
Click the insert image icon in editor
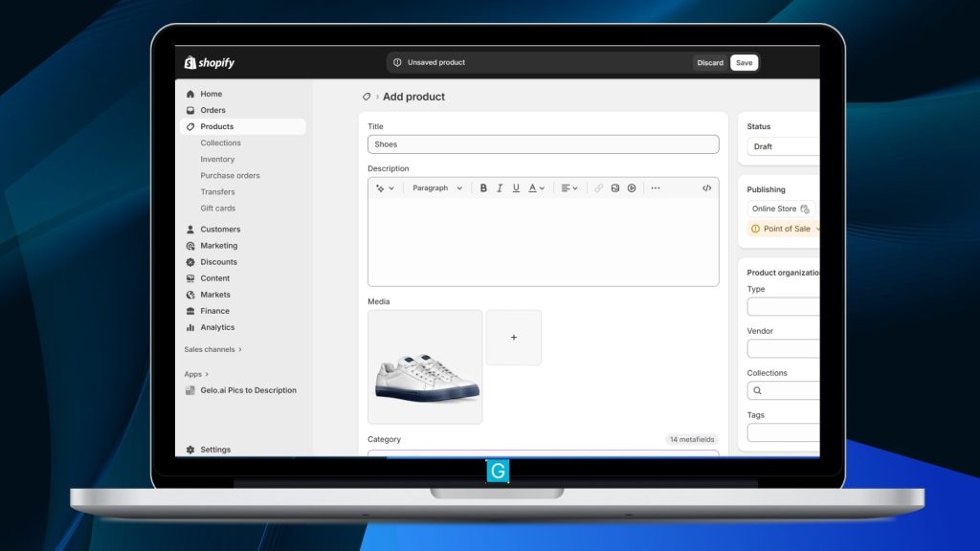pos(615,188)
